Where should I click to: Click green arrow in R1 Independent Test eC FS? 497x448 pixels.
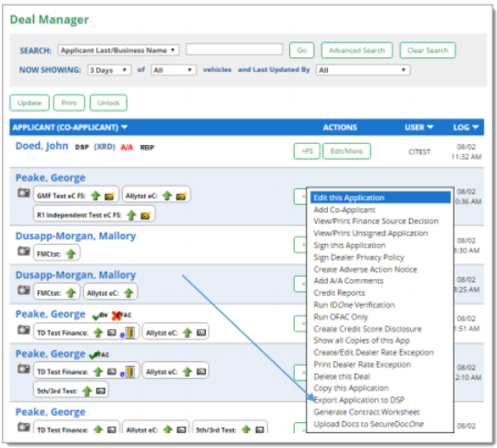click(x=131, y=215)
